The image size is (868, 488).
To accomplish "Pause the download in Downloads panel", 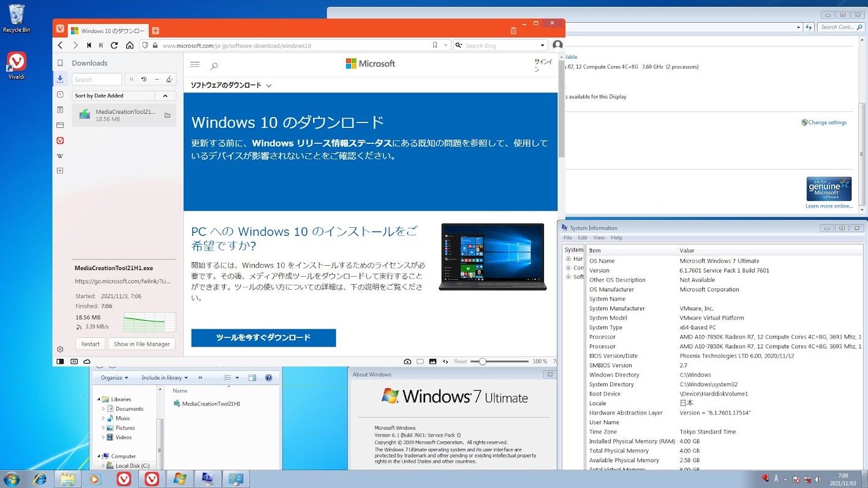I will 131,79.
